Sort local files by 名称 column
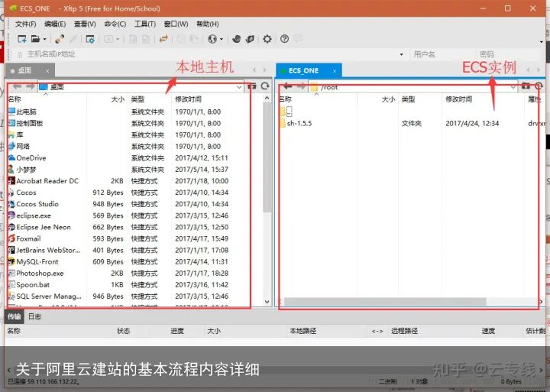This screenshot has height=392, width=550. click(47, 99)
